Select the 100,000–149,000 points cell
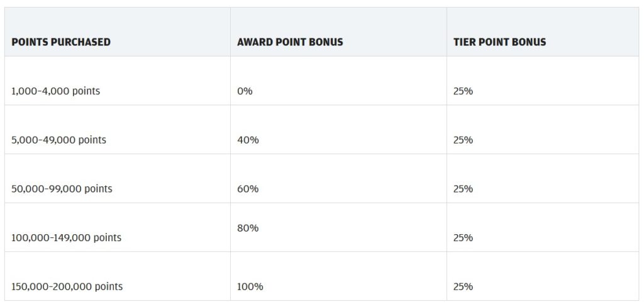This screenshot has width=644, height=304. [66, 238]
